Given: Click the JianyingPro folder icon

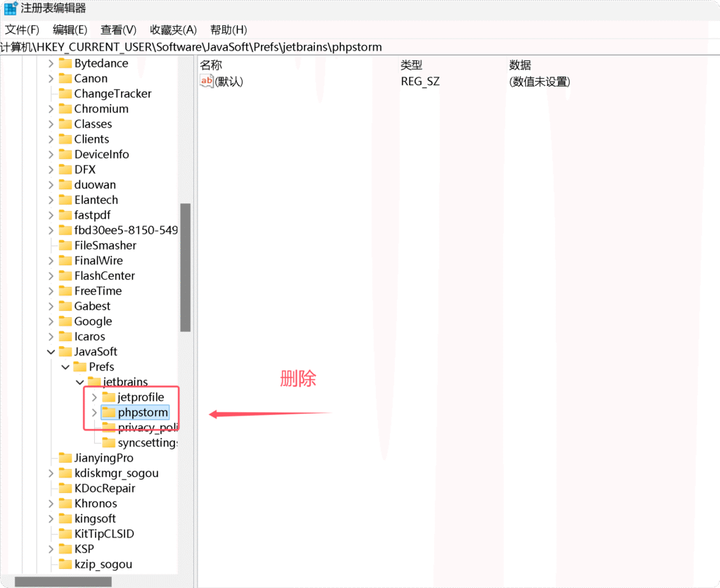Looking at the screenshot, I should point(65,457).
